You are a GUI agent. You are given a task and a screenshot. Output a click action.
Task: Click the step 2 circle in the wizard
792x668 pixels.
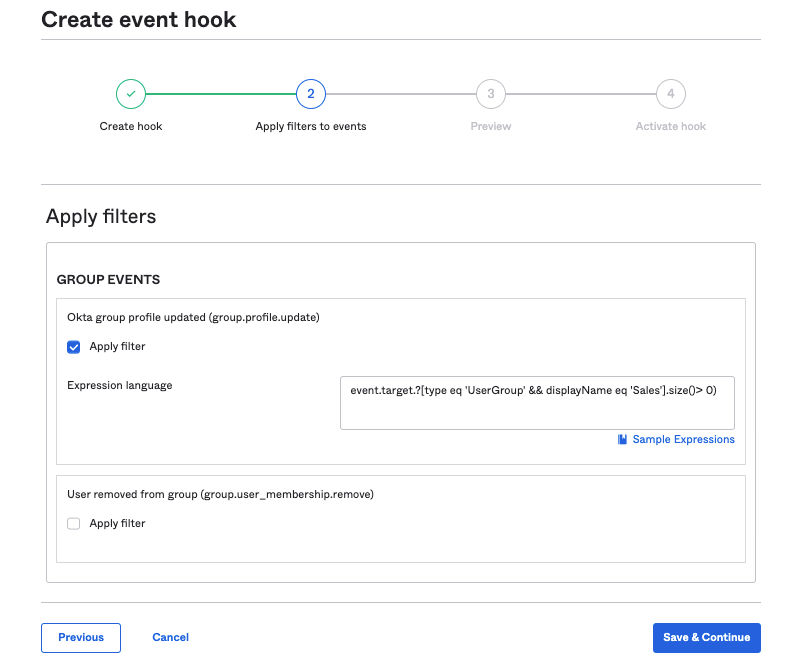click(x=311, y=94)
